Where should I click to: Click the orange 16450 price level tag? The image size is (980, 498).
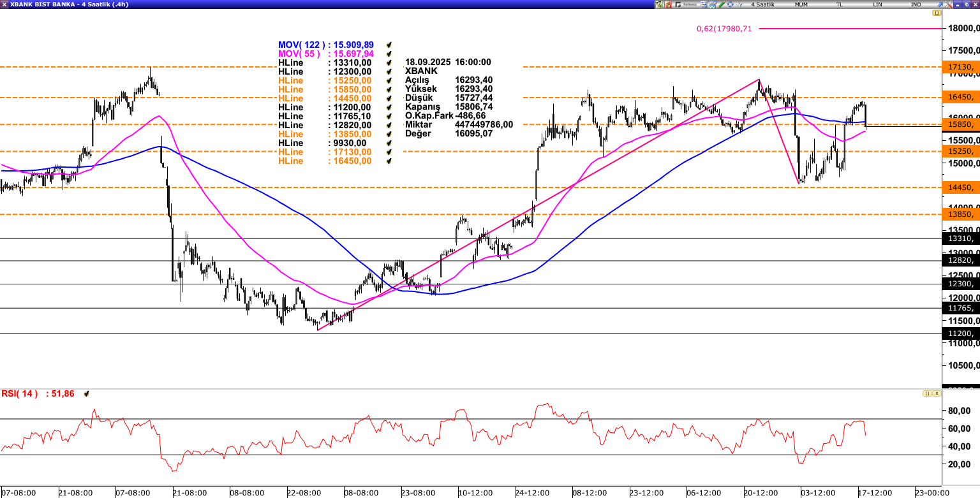[x=961, y=97]
